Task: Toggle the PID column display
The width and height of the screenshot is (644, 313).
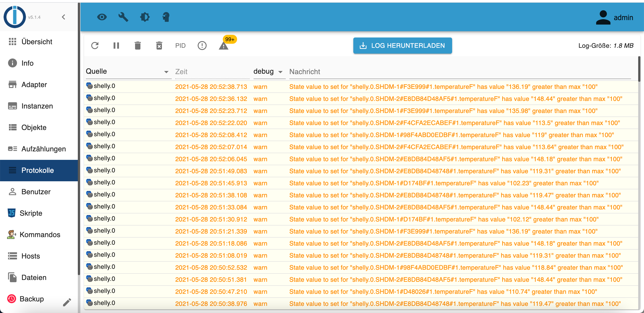Action: tap(180, 45)
